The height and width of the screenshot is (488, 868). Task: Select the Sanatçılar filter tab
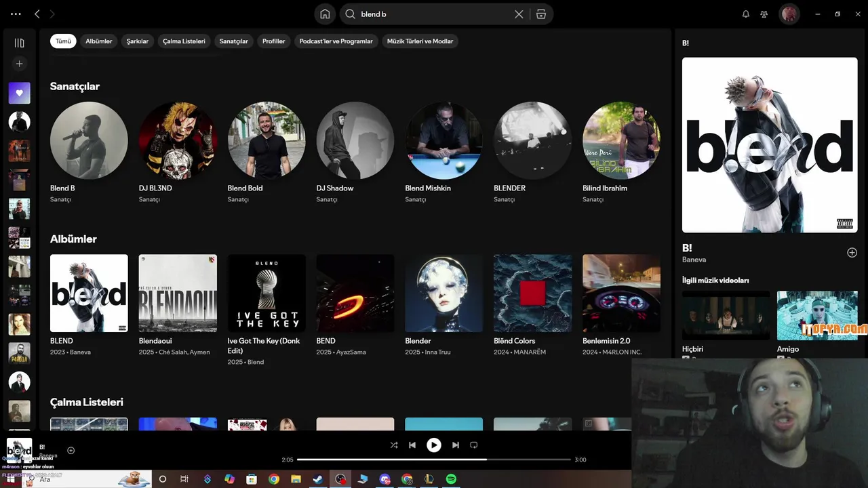click(x=234, y=41)
